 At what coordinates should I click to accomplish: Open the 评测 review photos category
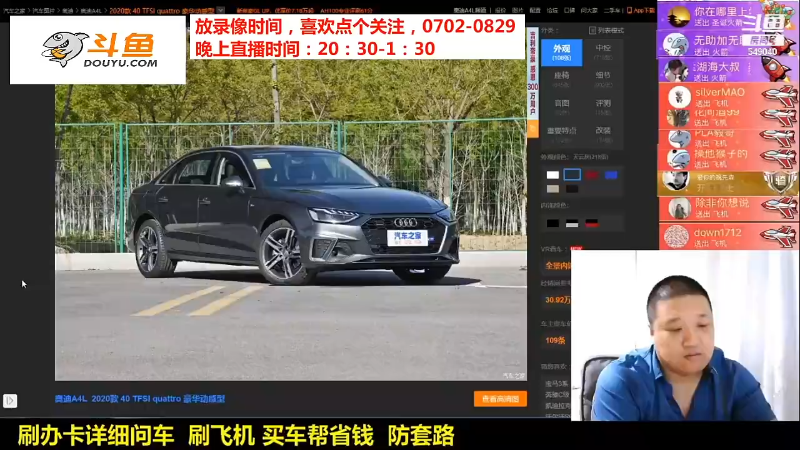(x=603, y=107)
